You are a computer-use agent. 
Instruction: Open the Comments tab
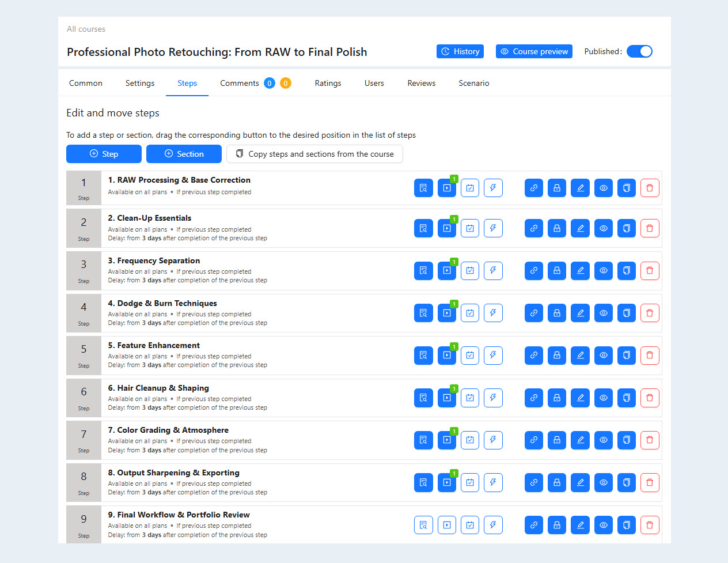click(x=240, y=83)
